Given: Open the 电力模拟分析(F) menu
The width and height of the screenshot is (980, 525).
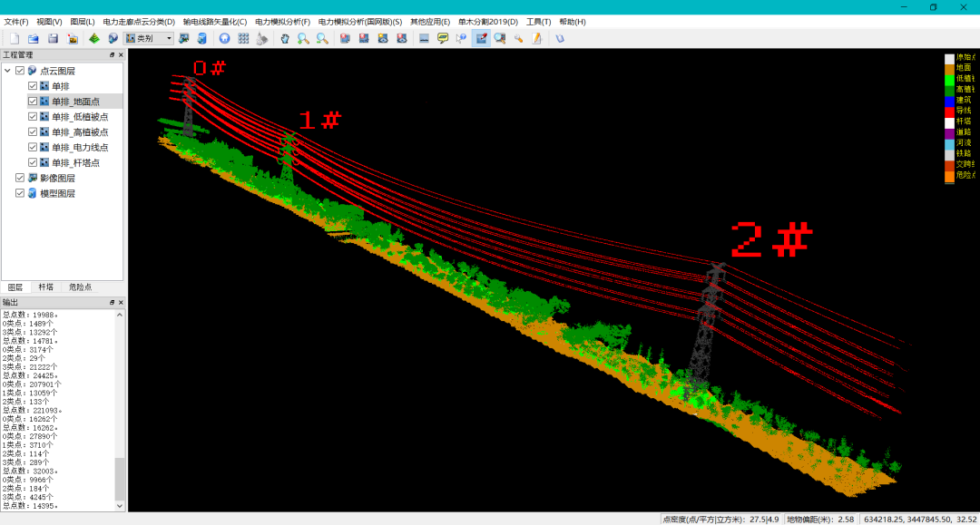Looking at the screenshot, I should [x=282, y=21].
